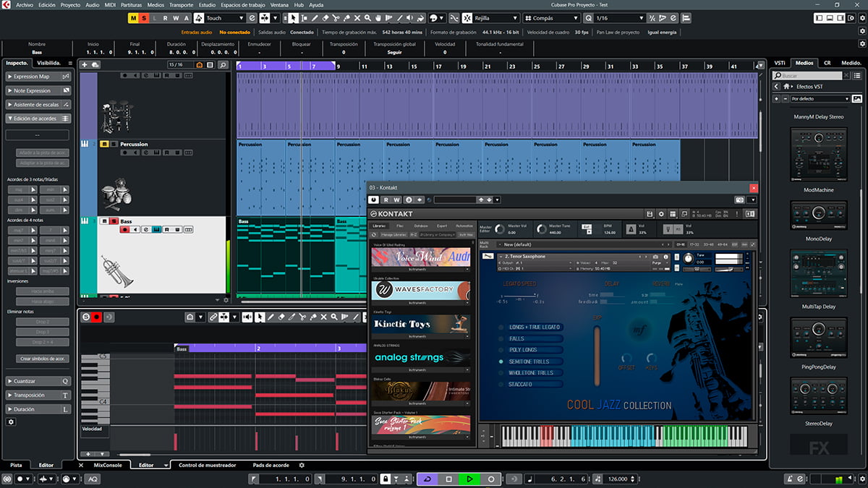
Task: Click the tempo value 126.000
Action: 617,479
